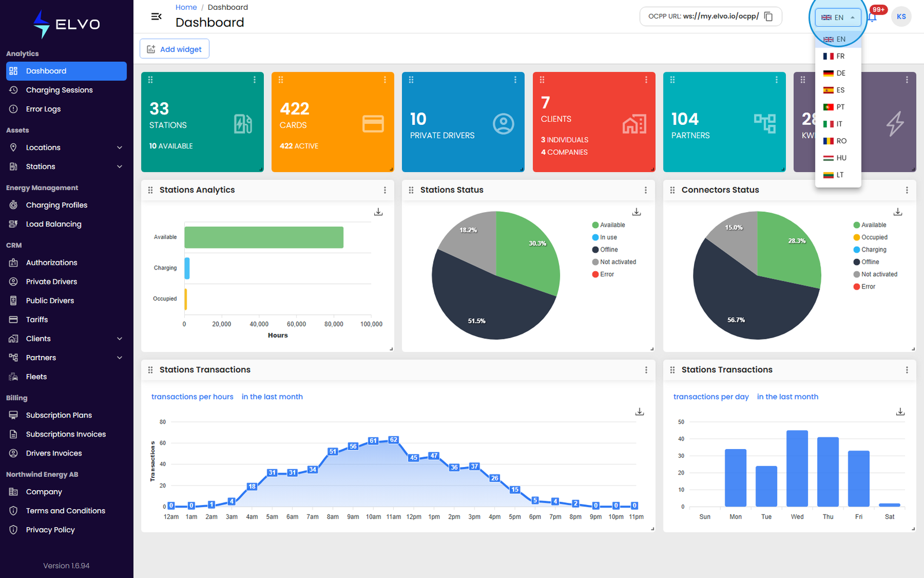Image resolution: width=924 pixels, height=578 pixels.
Task: Toggle Not activated legend in Stations Status
Action: pyautogui.click(x=614, y=262)
